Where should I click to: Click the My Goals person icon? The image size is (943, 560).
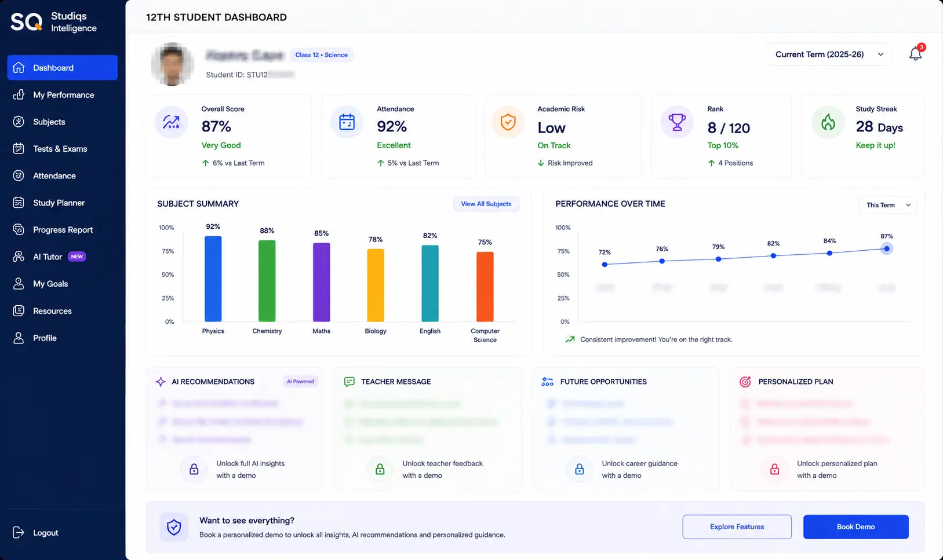(19, 284)
